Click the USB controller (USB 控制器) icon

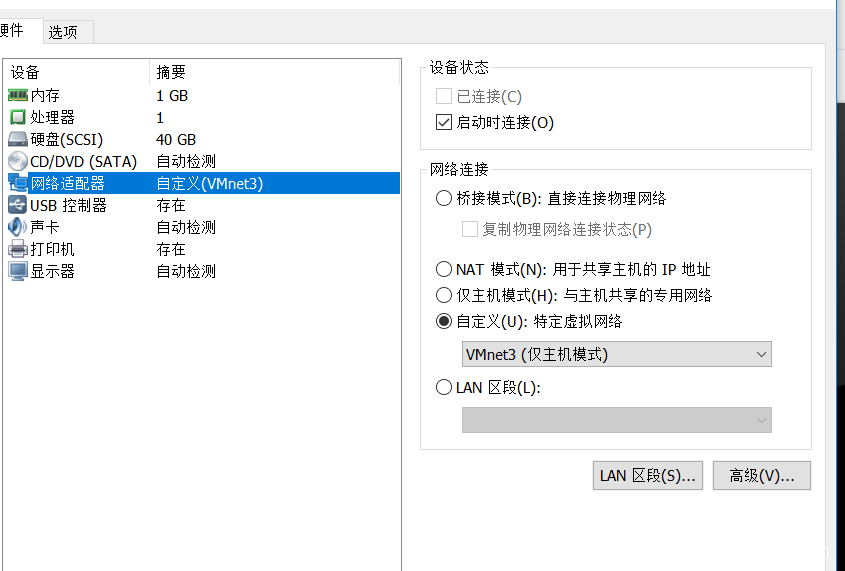pos(17,206)
